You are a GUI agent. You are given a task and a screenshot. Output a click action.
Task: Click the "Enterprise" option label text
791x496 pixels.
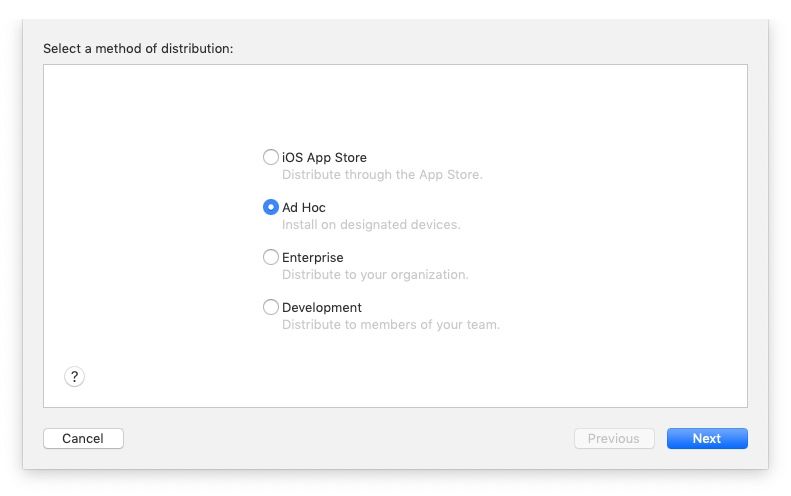click(313, 257)
